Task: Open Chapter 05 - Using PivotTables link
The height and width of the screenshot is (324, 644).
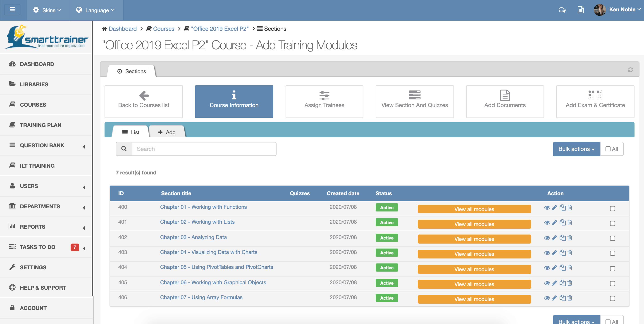Action: point(217,267)
